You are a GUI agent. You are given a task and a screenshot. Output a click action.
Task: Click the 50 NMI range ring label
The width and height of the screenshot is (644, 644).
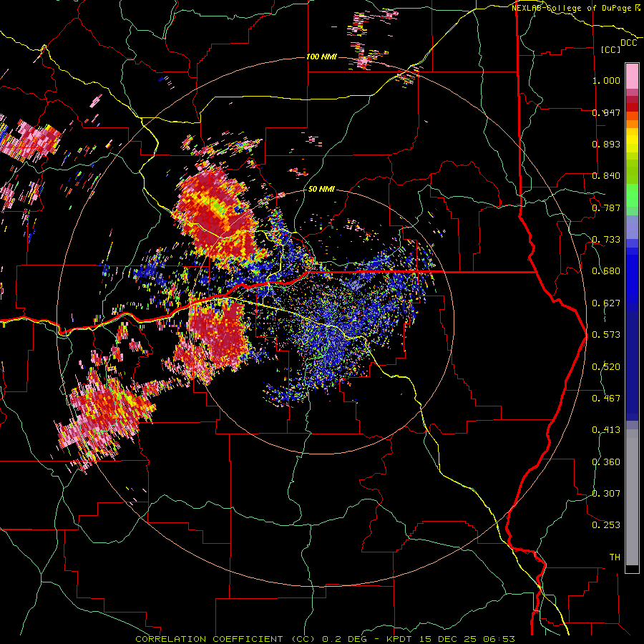(321, 190)
